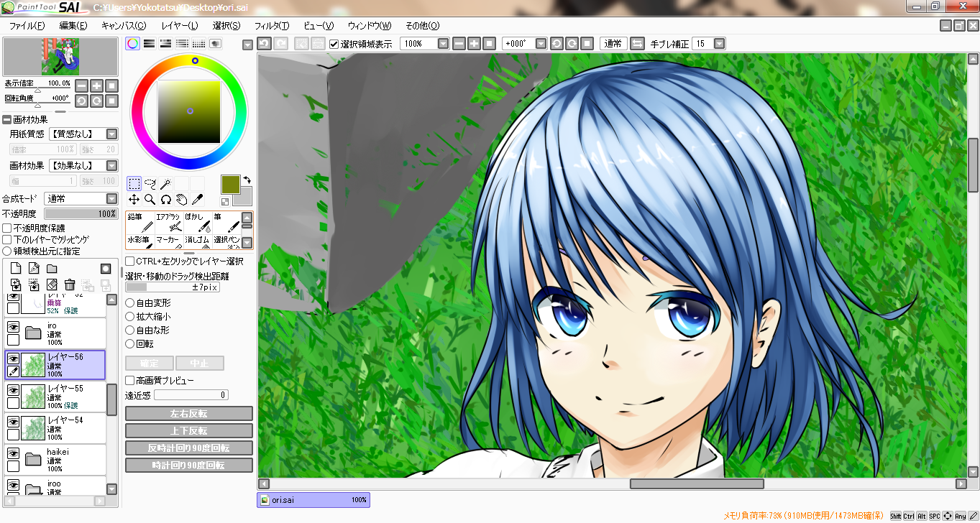Choose the エアブラシ airbrush tool
Screen dimensions: 980x523
click(169, 222)
